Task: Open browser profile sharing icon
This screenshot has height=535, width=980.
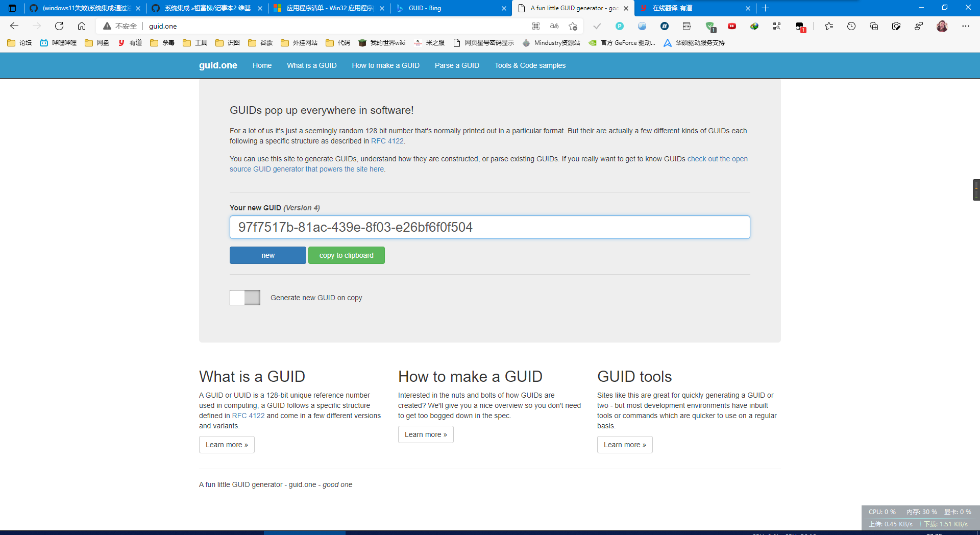Action: coord(919,26)
